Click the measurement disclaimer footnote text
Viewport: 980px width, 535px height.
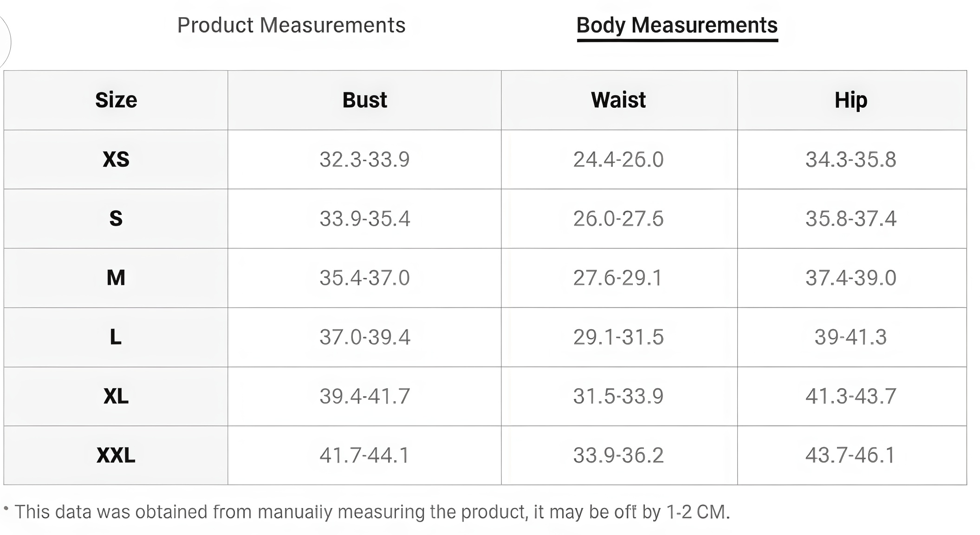click(x=371, y=512)
